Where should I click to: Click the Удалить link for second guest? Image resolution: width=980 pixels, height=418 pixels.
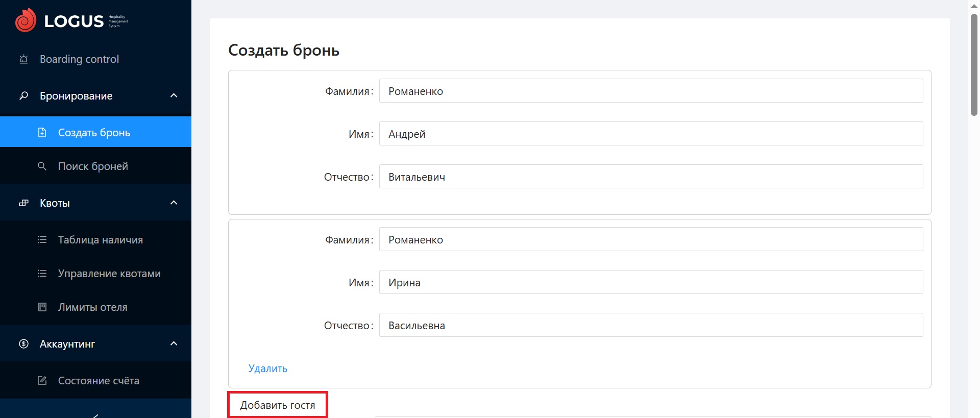point(267,368)
